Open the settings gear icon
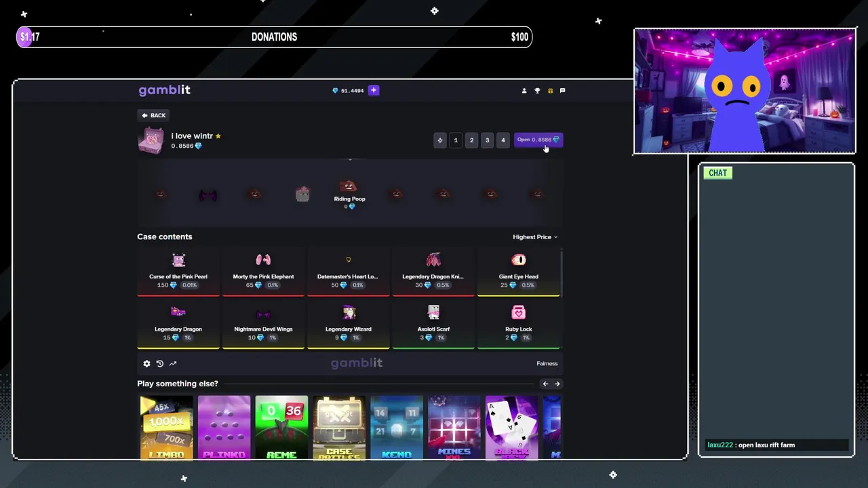868x488 pixels. coord(146,364)
